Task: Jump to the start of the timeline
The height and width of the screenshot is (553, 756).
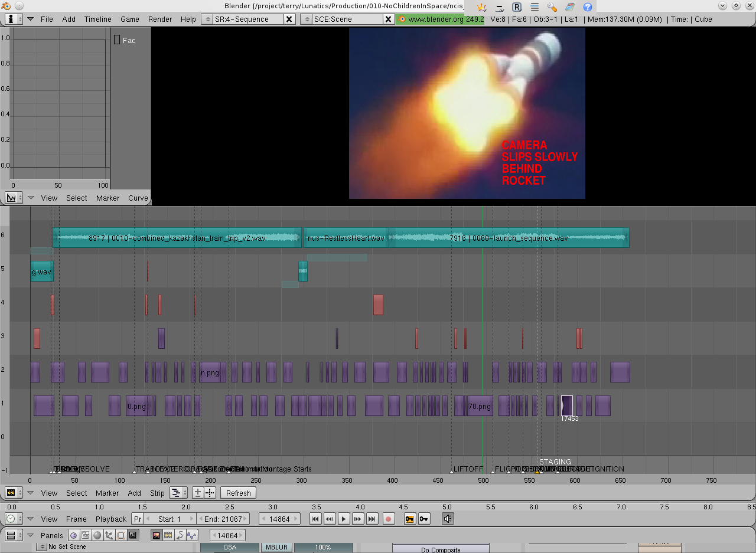Action: (315, 519)
